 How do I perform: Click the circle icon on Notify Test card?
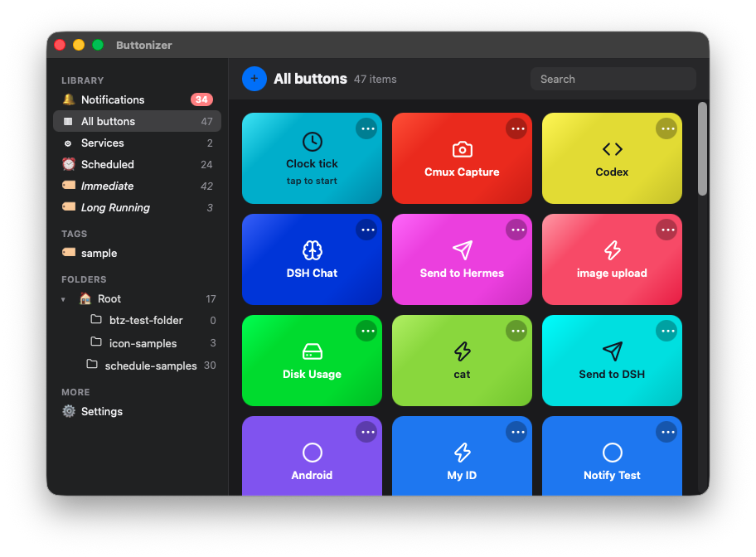coord(613,453)
